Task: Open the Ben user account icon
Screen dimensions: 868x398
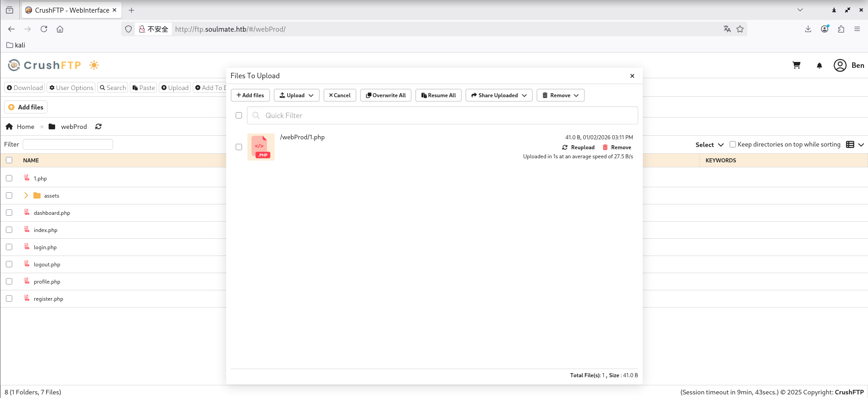Action: click(x=840, y=66)
